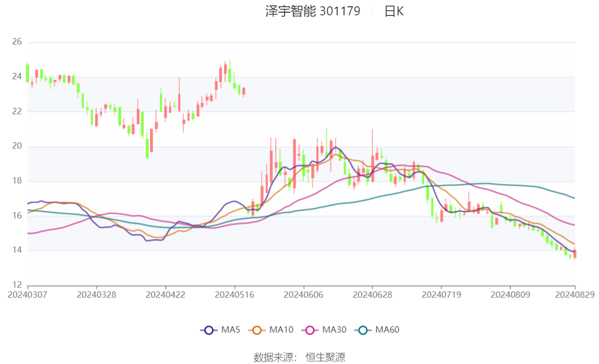The height and width of the screenshot is (364, 599).
Task: Click the x-axis date label 20240328
Action: click(97, 295)
